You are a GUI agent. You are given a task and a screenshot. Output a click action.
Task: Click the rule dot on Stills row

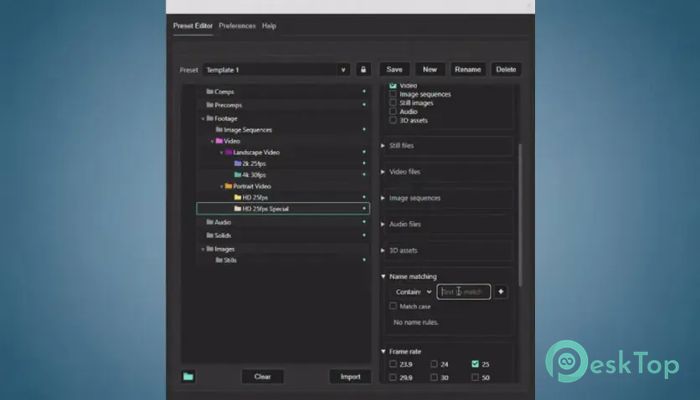point(364,260)
